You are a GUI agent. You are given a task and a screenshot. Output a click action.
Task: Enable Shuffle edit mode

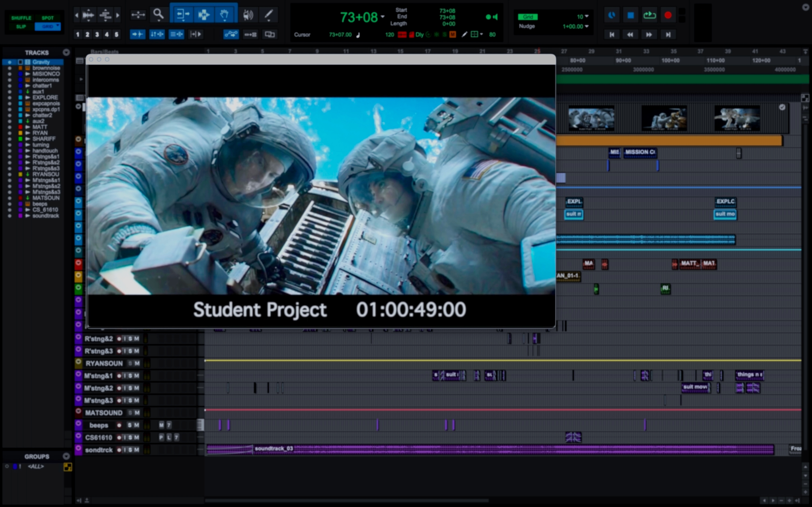click(21, 18)
